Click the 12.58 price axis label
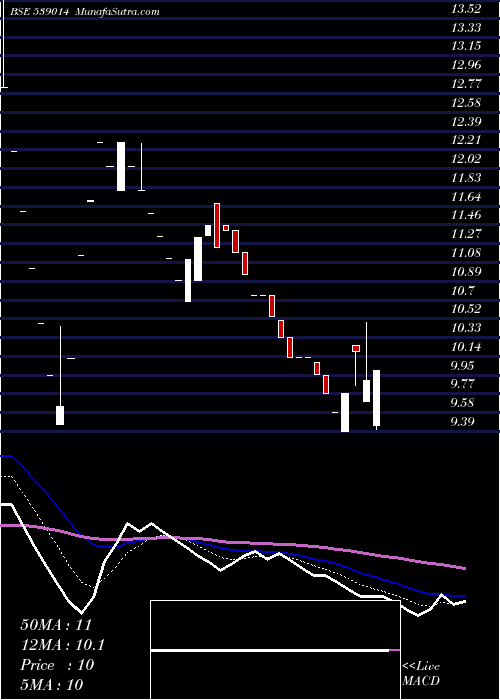This screenshot has width=500, height=700. (x=466, y=103)
